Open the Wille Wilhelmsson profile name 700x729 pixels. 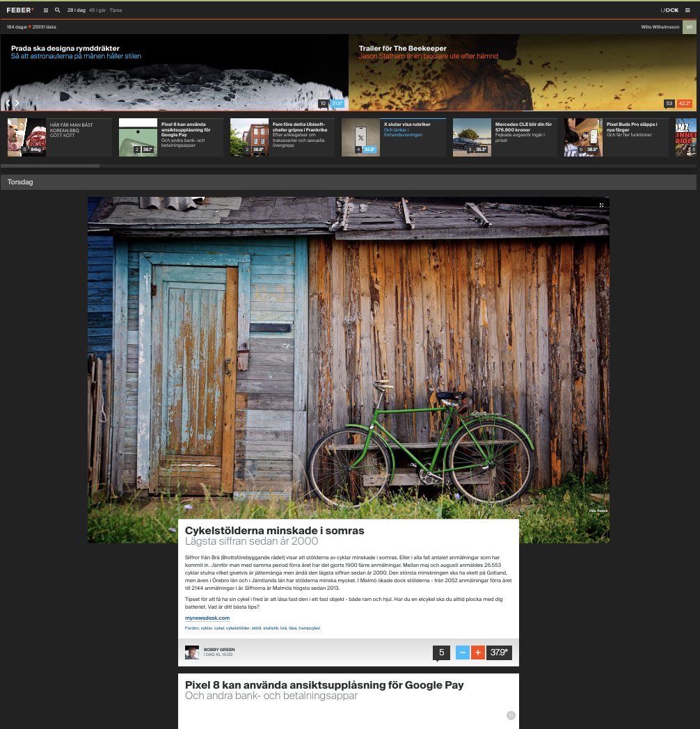click(x=660, y=27)
